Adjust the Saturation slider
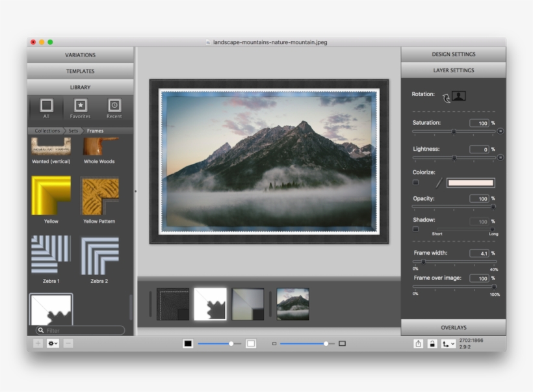The image size is (533, 392). click(x=454, y=131)
